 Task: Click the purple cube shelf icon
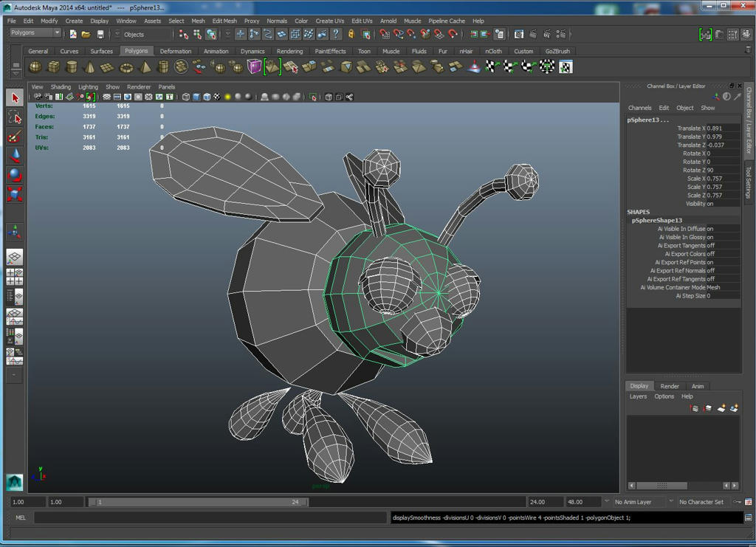pos(254,66)
